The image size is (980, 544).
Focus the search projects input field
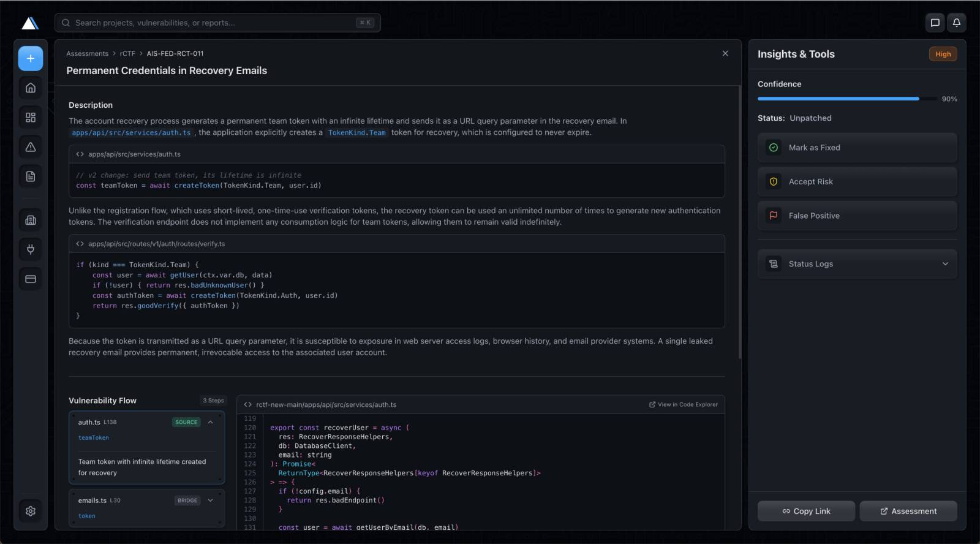coord(217,23)
